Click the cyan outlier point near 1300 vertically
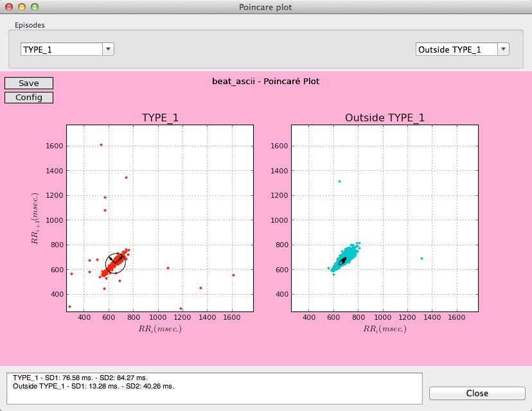Screen dimensions: 532x411 340,182
